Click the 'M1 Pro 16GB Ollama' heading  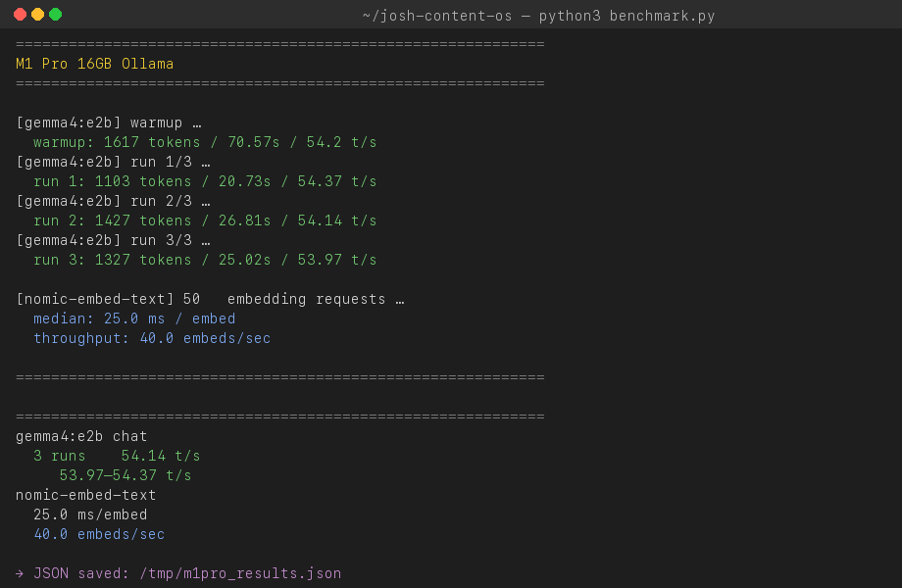94,64
